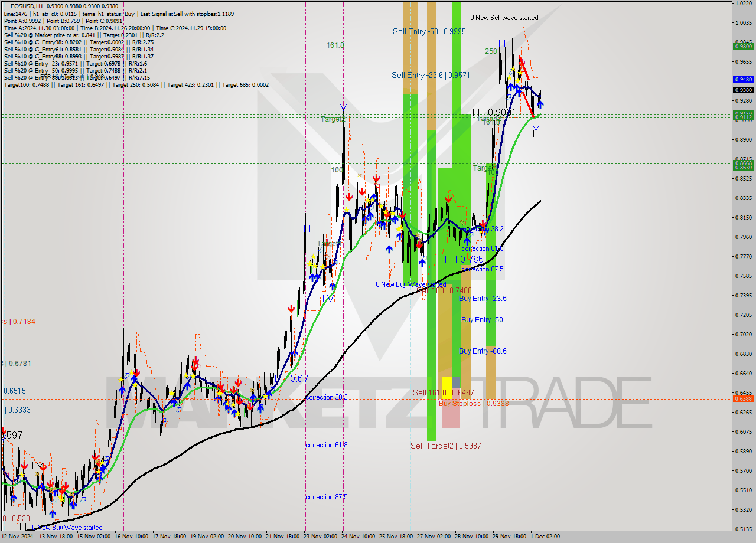This screenshot has width=756, height=543.
Task: Click 'correction 38.2' label beside I I 0.67
Action: click(x=327, y=397)
